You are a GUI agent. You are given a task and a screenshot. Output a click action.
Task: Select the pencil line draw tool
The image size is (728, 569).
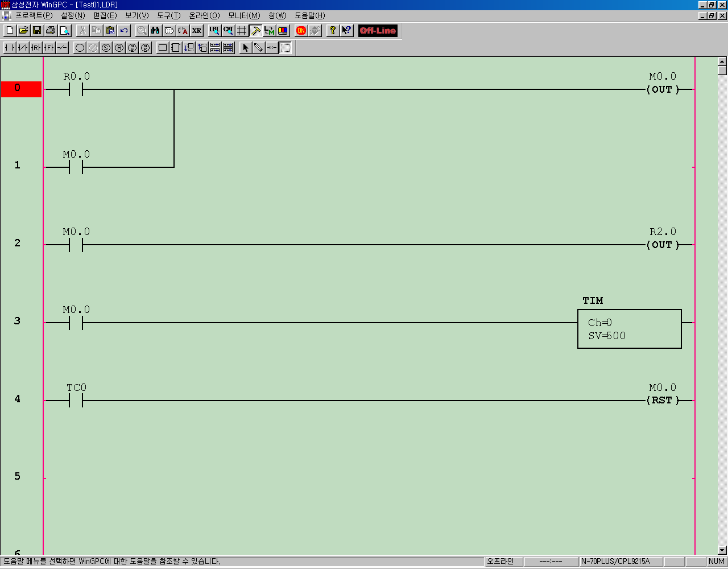click(259, 48)
